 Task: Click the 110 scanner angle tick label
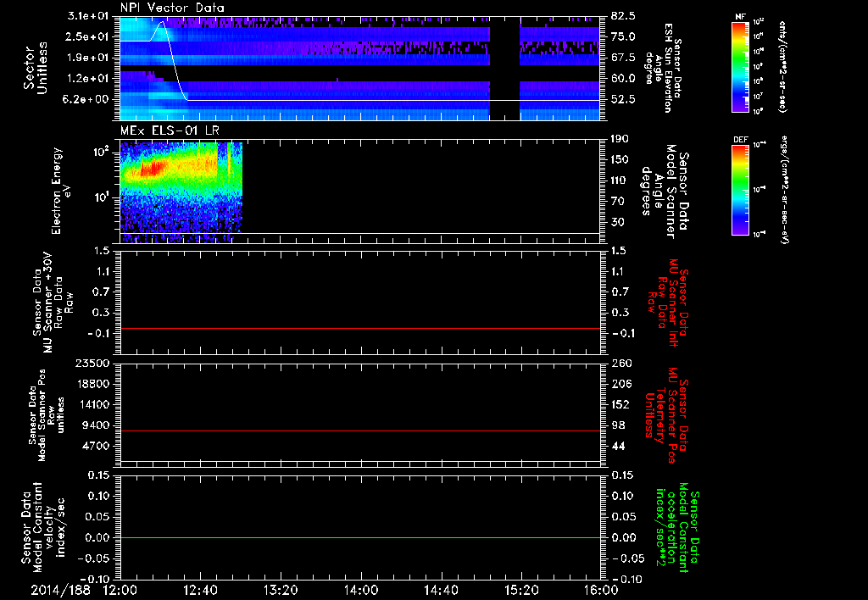[620, 181]
